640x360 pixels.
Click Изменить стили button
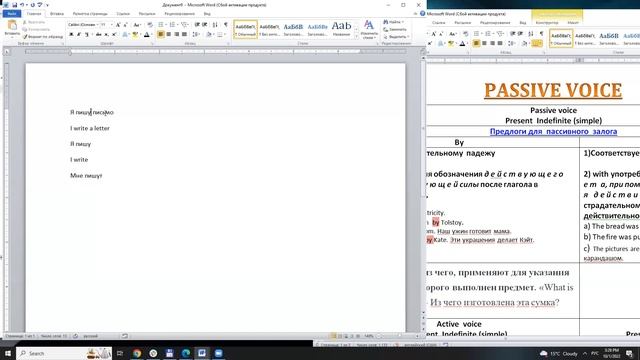(369, 29)
